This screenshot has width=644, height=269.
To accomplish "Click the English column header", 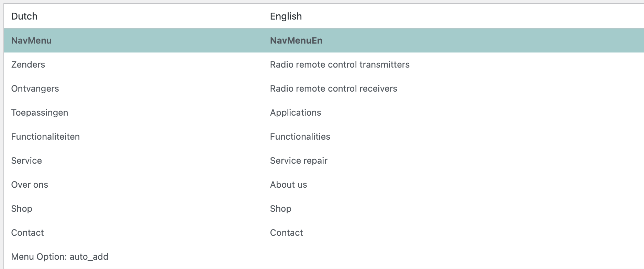I will click(286, 16).
